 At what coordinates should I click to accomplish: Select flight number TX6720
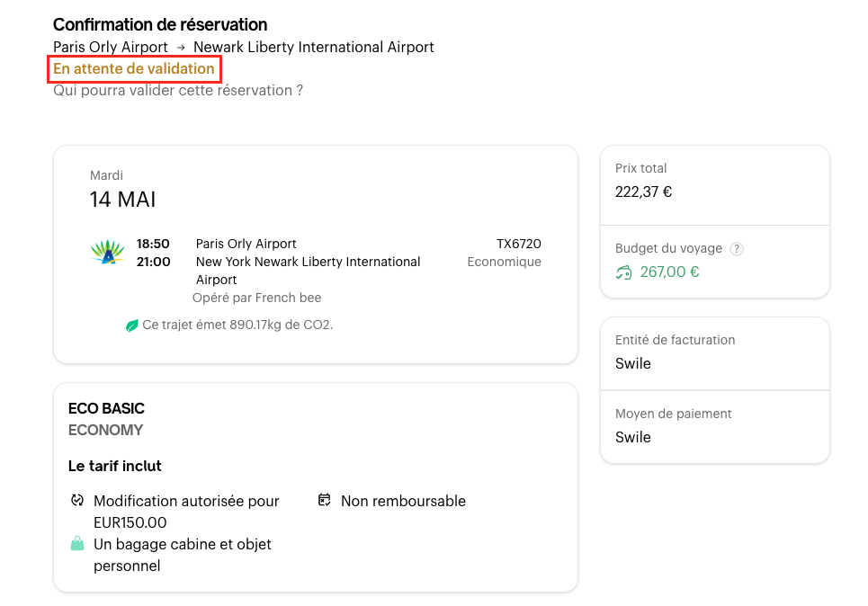tap(519, 244)
